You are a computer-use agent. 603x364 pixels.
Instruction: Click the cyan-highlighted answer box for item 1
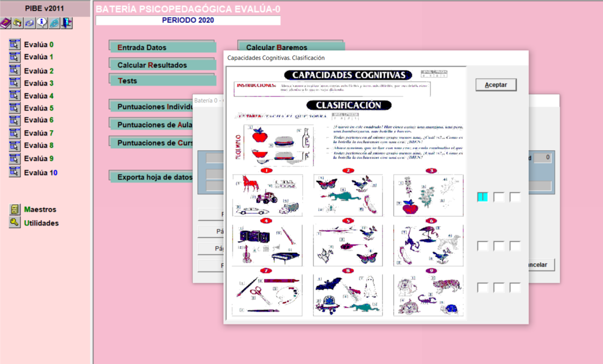point(482,197)
